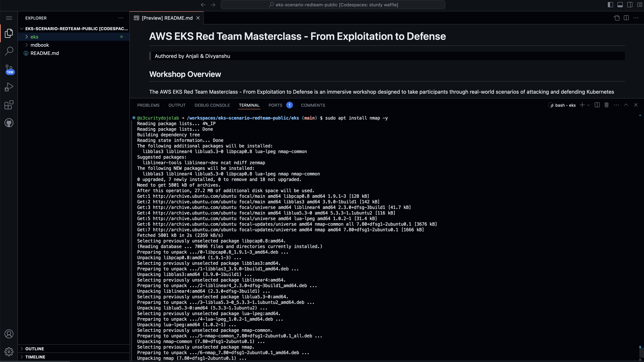
Task: Toggle the primary side bar visibility
Action: tap(610, 5)
